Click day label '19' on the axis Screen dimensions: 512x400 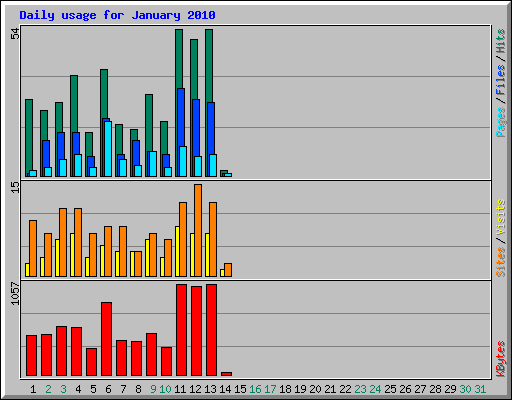tap(300, 389)
